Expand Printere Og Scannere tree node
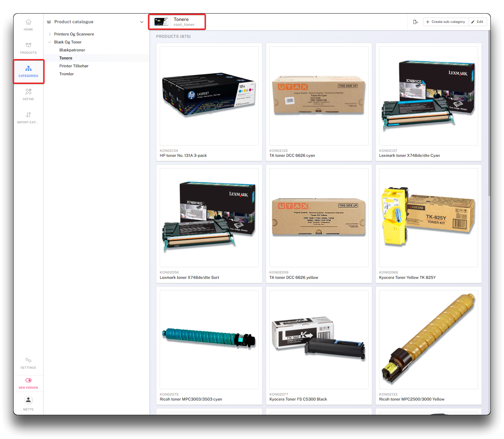Viewport: 504px width, 439px height. coord(50,34)
